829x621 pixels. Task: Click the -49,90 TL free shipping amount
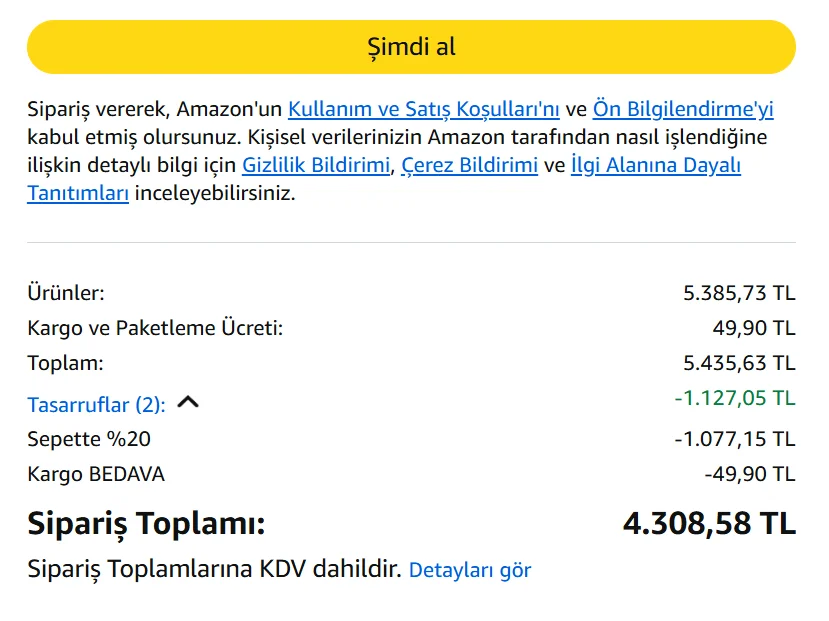tap(750, 474)
